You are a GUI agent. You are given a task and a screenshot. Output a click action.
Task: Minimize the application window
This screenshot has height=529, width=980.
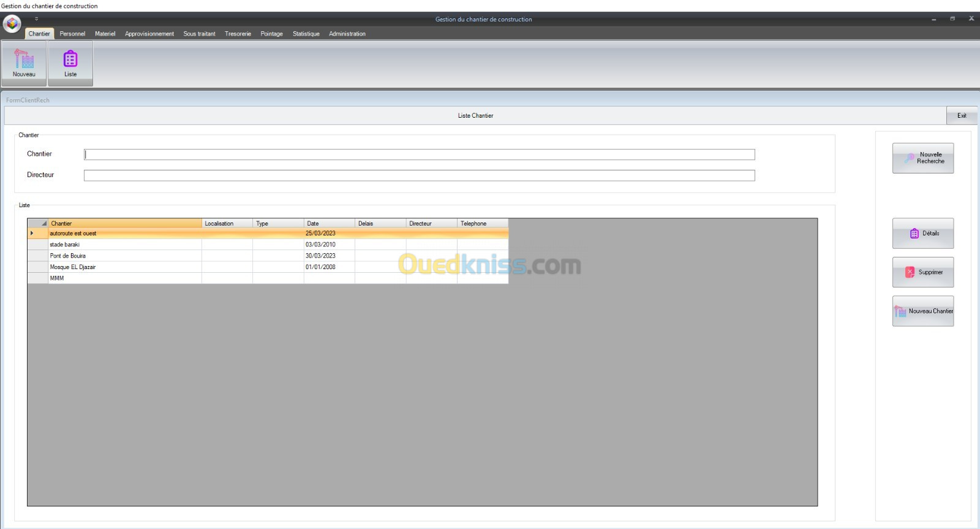933,19
